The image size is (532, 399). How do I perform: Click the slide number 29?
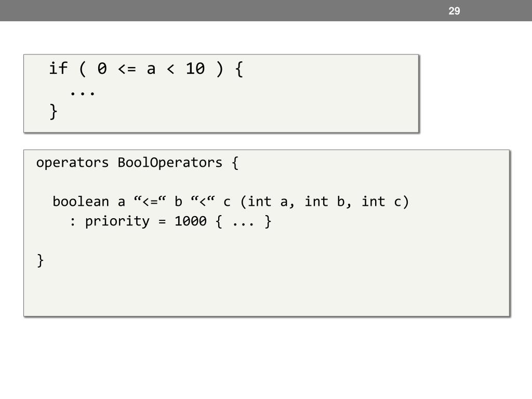[454, 11]
